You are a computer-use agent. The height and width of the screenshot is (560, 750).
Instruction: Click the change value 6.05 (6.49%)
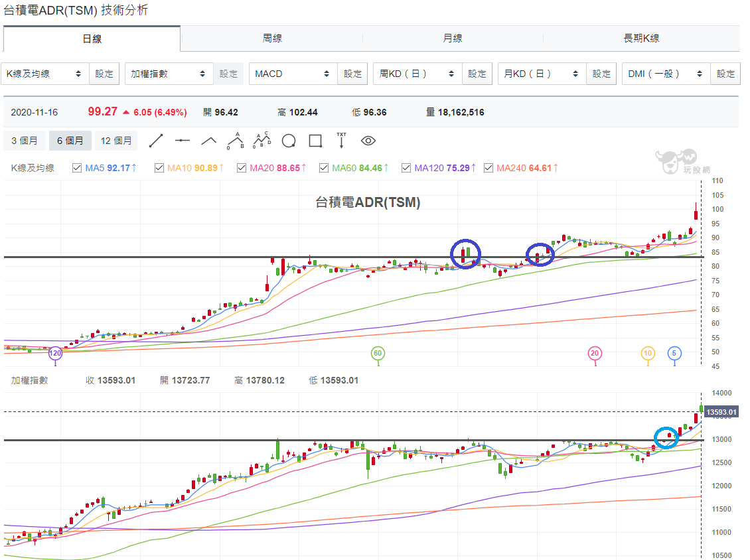click(x=160, y=112)
